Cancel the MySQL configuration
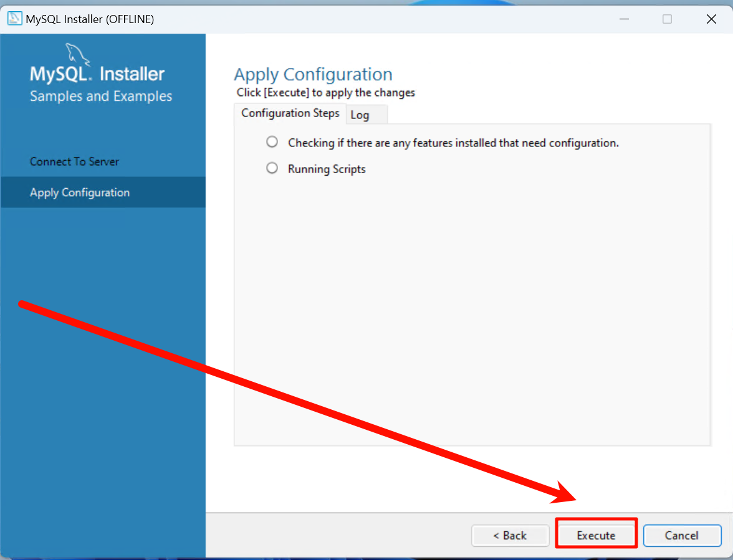 pos(682,535)
